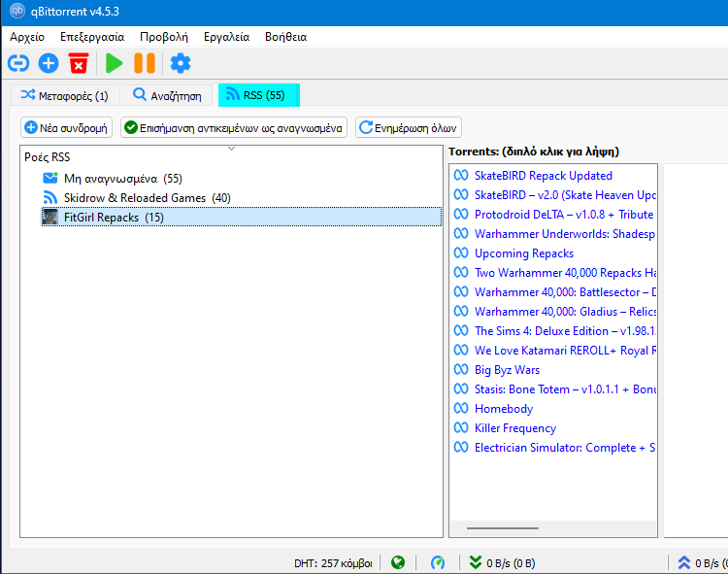Select the SkateBIRD Repack Updated article
Screen dimensions: 728x574
[x=553, y=176]
